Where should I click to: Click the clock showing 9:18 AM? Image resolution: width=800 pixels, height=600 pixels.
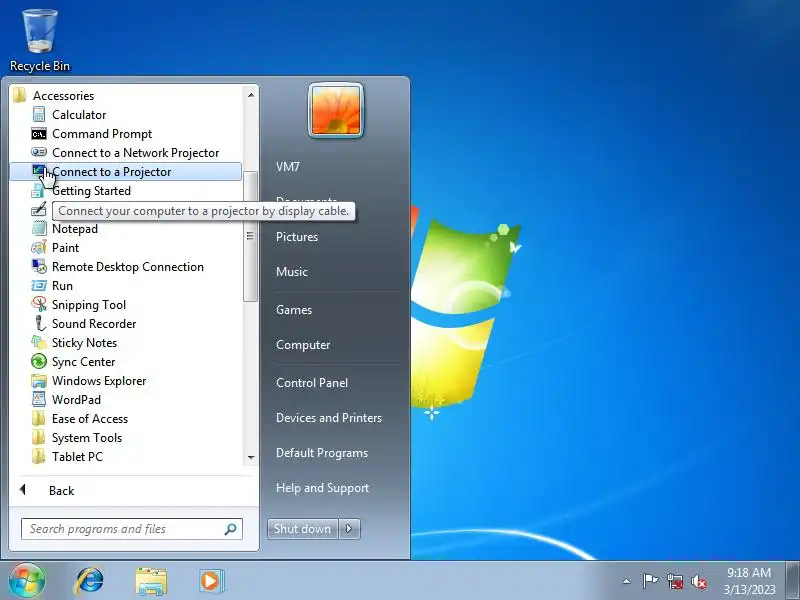[749, 572]
